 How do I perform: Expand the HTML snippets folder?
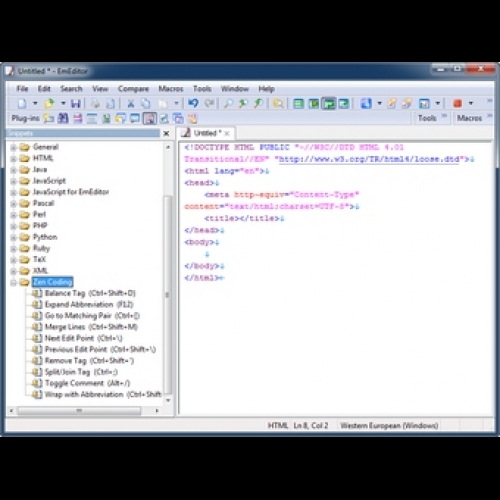13,159
